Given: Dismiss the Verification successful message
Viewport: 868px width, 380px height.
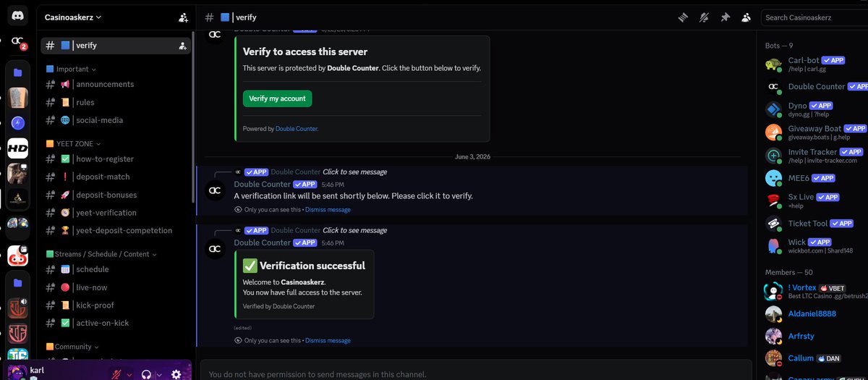Looking at the screenshot, I should click(328, 341).
